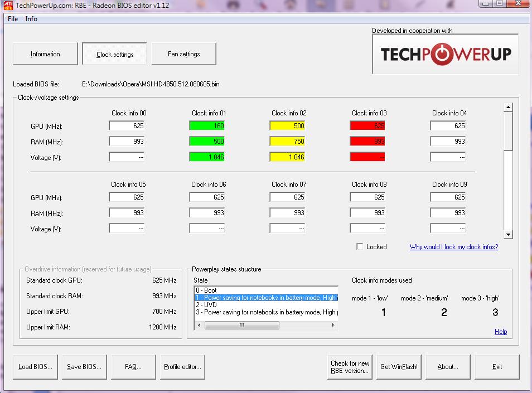Click the Save BIOS... button
The height and width of the screenshot is (393, 532).
click(x=84, y=367)
